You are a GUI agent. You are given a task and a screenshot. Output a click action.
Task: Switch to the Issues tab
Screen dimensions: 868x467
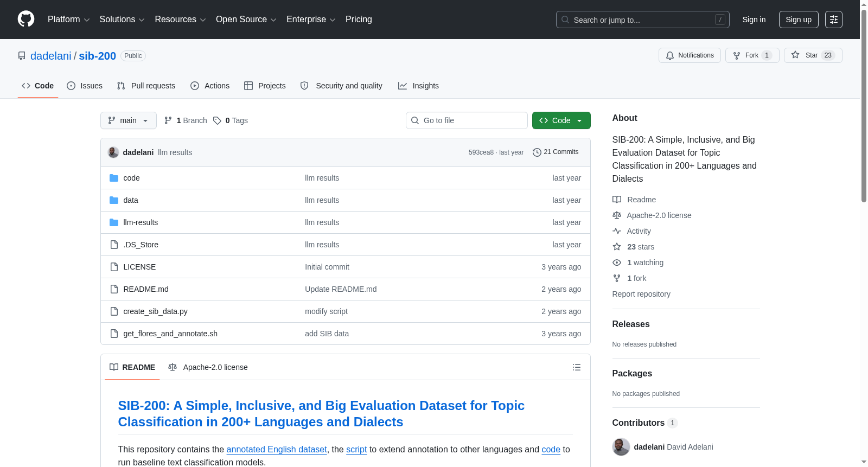tap(85, 86)
